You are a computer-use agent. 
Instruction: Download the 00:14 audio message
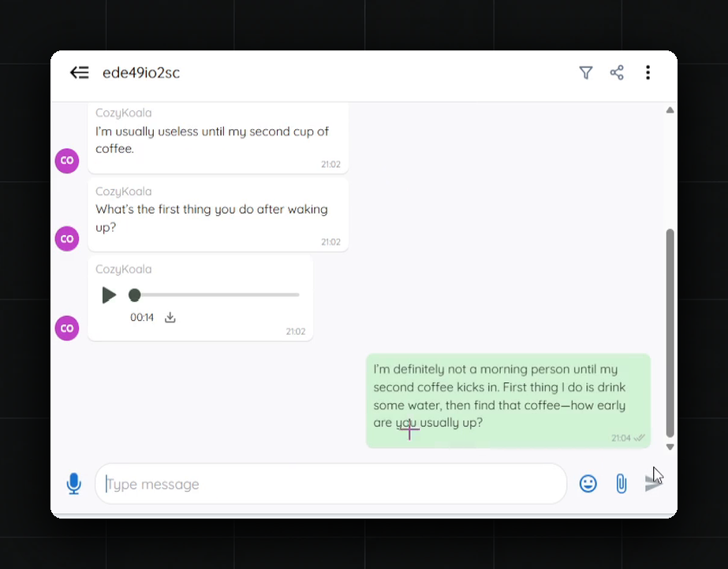[x=170, y=318]
